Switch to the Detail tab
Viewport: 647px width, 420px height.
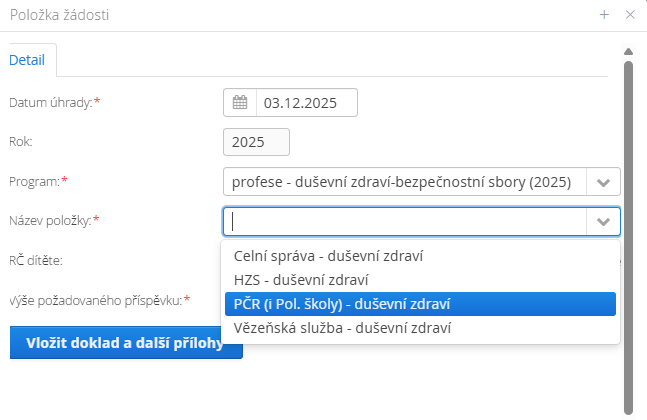coord(27,59)
